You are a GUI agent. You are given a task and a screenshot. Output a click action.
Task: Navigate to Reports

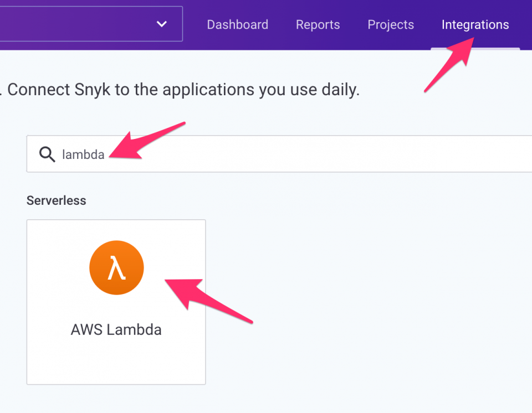click(318, 24)
